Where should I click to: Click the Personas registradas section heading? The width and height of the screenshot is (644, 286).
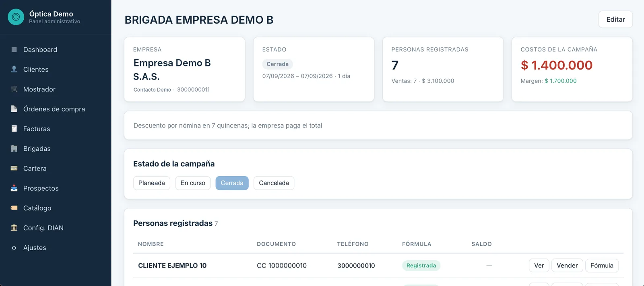173,223
